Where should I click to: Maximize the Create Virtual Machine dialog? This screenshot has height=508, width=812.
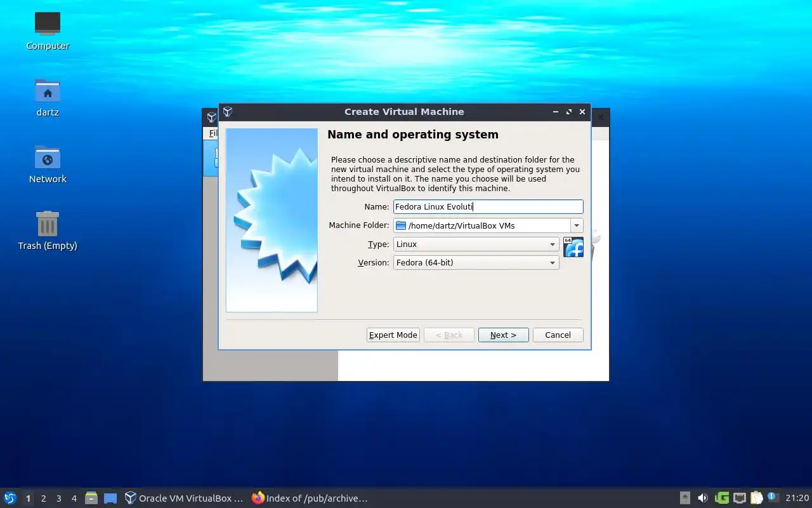tap(569, 112)
